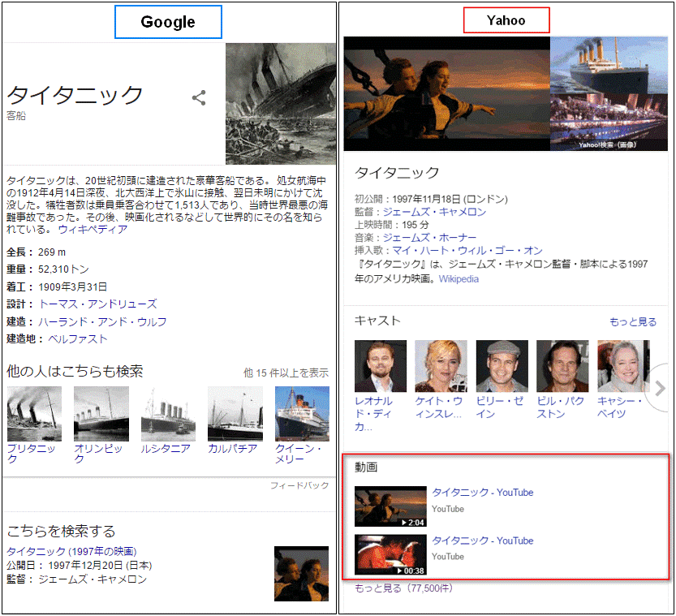Viewport: 676px width, 616px height.
Task: Play the 2:04 YouTube video thumbnail
Action: click(x=390, y=506)
